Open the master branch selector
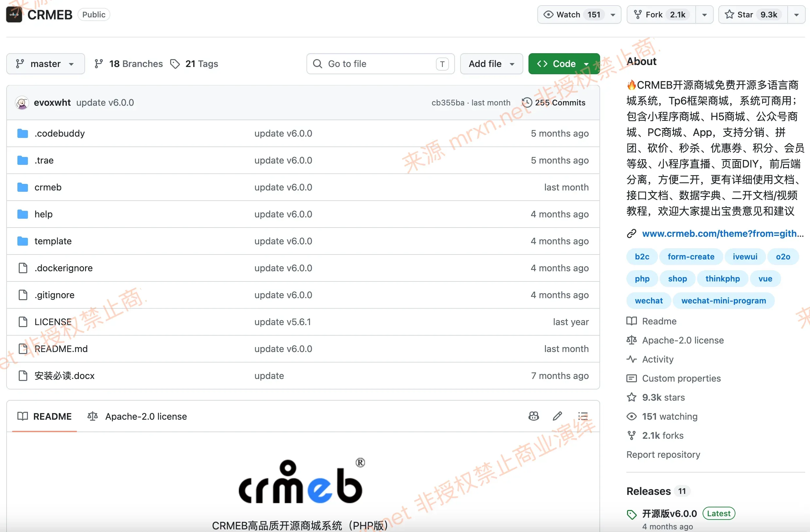The image size is (810, 532). click(x=46, y=64)
